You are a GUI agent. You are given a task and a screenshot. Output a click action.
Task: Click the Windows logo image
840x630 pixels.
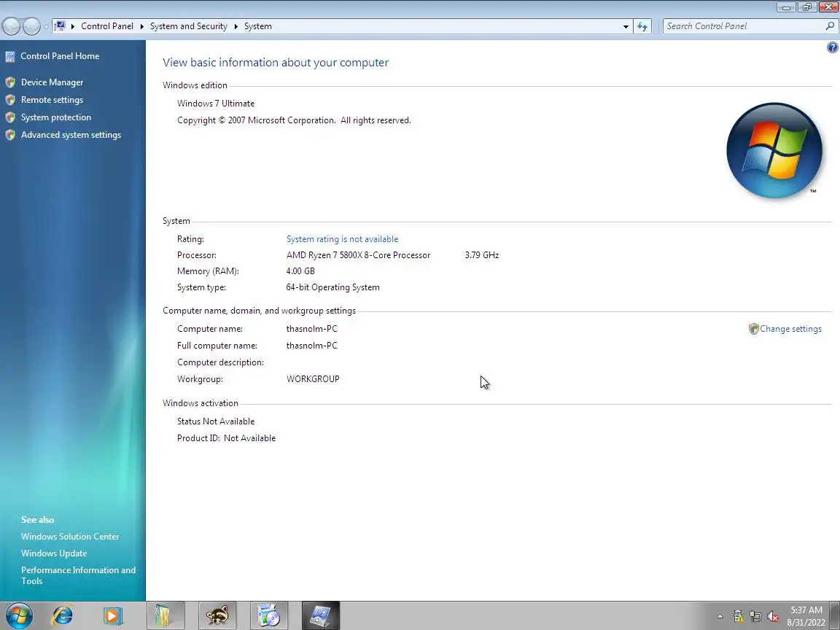[774, 150]
